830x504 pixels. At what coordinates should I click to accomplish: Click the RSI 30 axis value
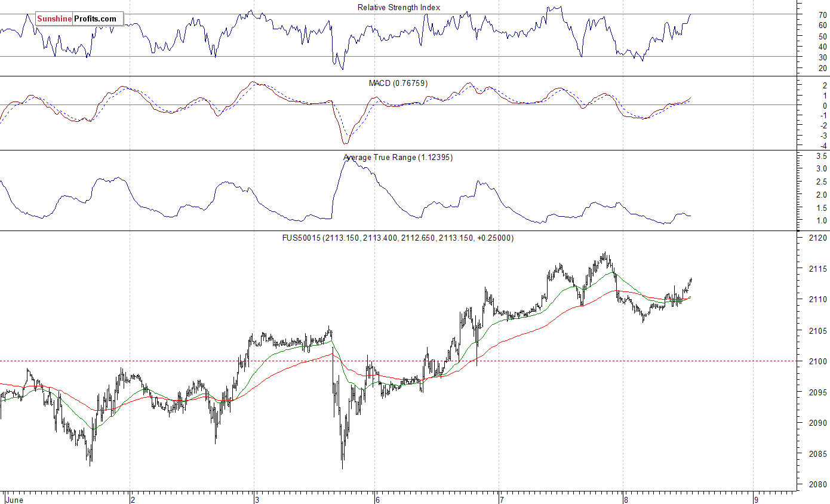(x=822, y=57)
